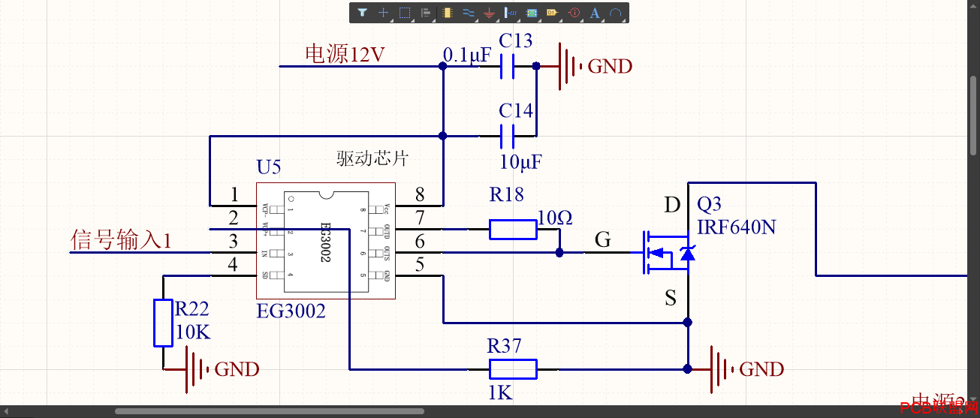Image resolution: width=980 pixels, height=418 pixels.
Task: Activate the text string A tool
Action: [595, 13]
